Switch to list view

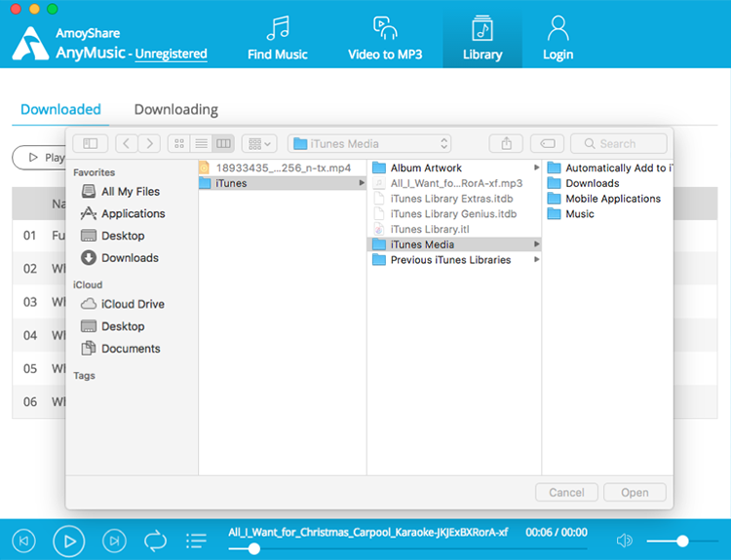click(x=202, y=144)
